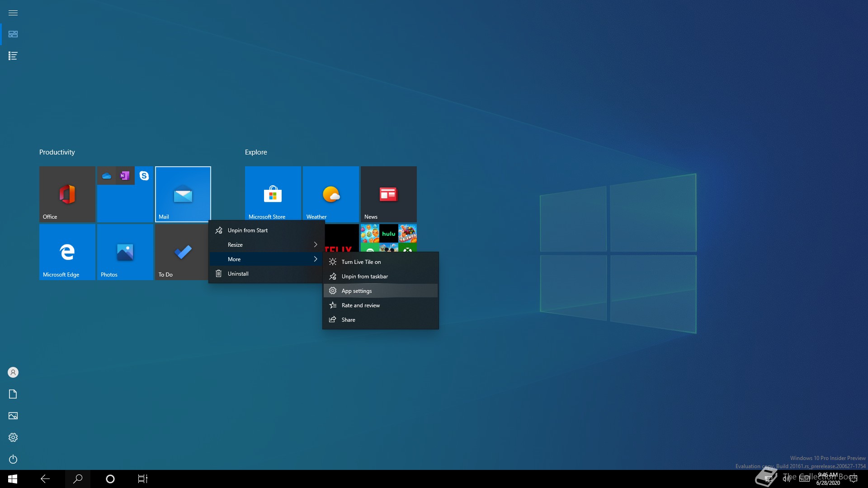Open the Action Center notifications icon
868x488 pixels.
click(854, 479)
